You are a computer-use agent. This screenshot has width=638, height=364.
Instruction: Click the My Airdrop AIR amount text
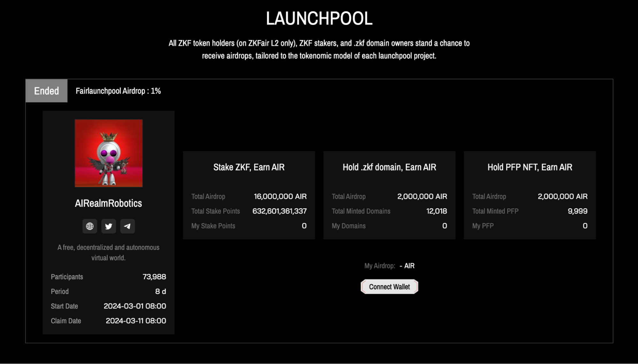click(x=407, y=266)
